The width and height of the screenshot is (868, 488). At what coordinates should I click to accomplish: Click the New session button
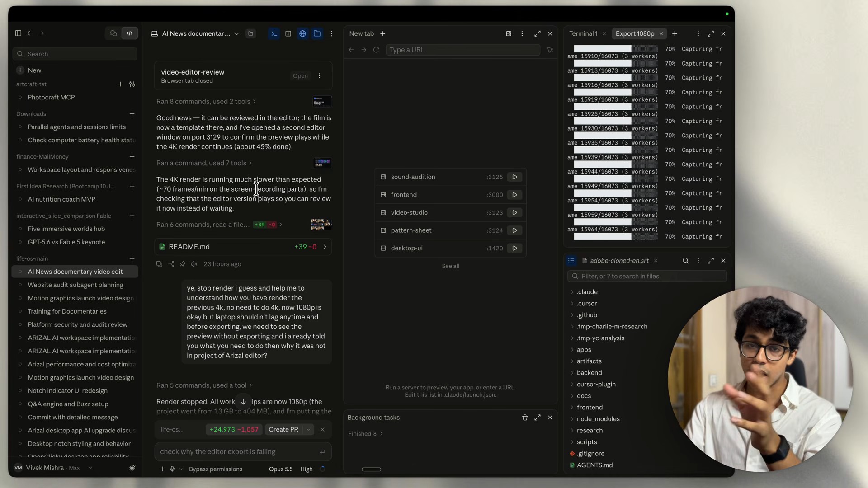coord(34,70)
